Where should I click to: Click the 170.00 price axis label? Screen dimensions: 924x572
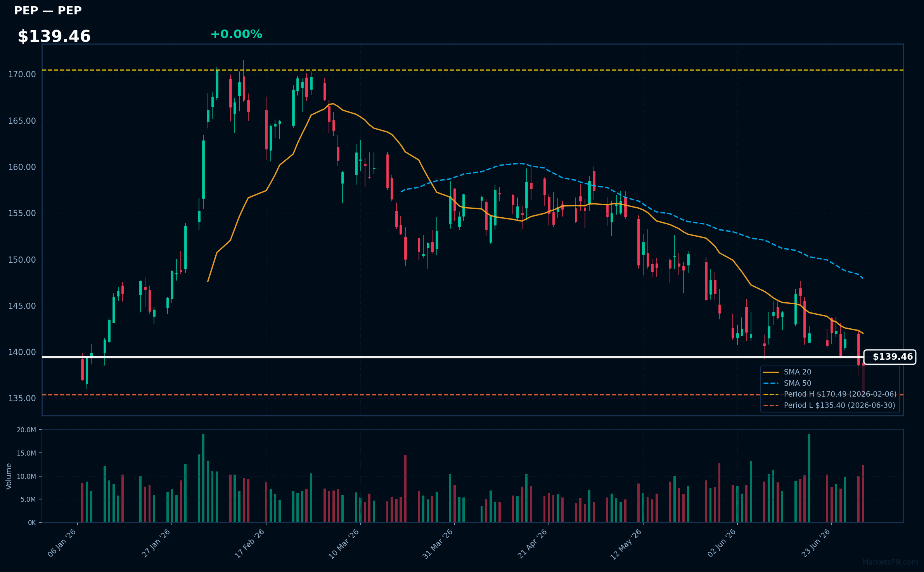tap(22, 74)
